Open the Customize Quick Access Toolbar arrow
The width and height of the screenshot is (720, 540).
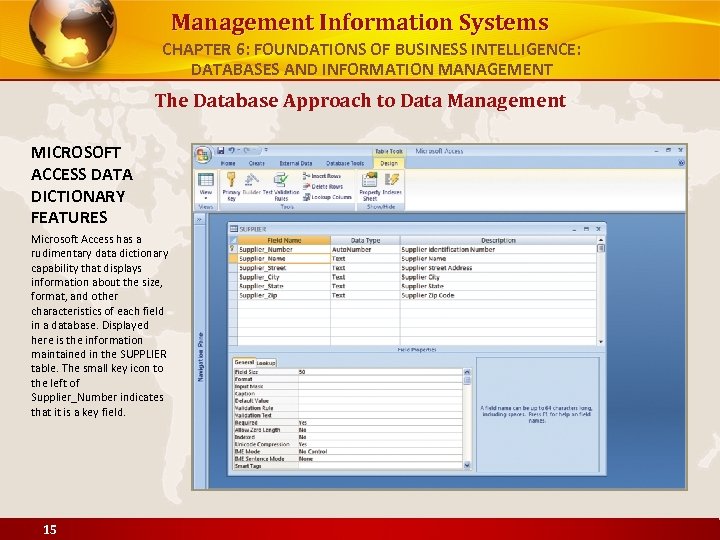[x=266, y=150]
